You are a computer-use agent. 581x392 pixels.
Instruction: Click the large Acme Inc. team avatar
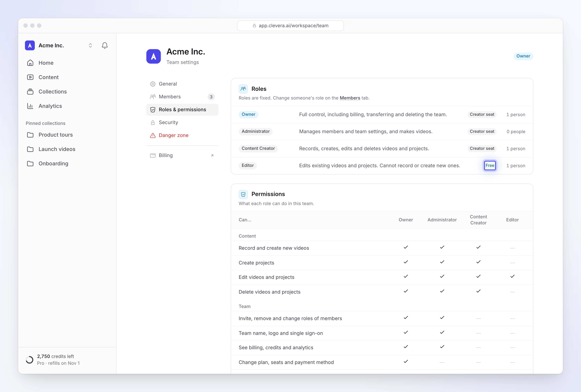pos(153,56)
